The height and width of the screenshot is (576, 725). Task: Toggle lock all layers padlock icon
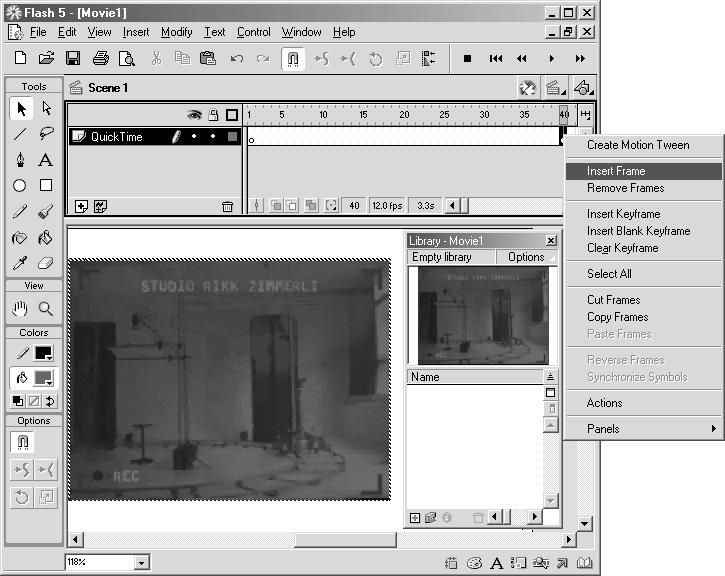213,114
